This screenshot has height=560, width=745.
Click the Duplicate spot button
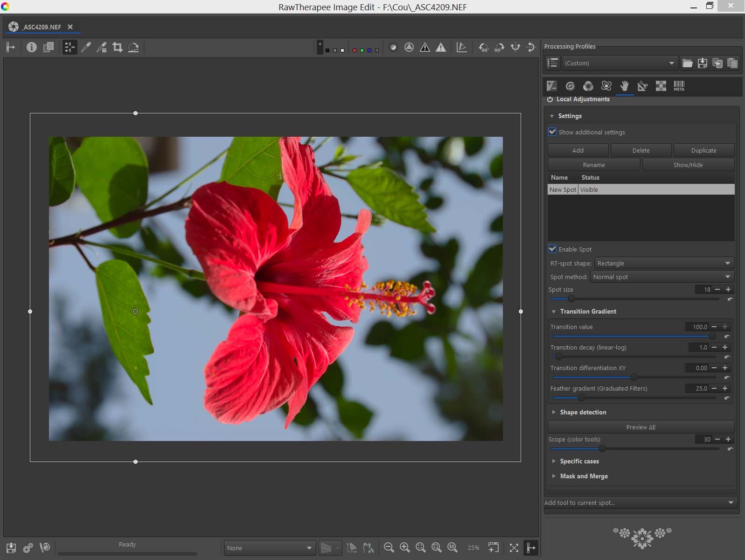(x=703, y=150)
